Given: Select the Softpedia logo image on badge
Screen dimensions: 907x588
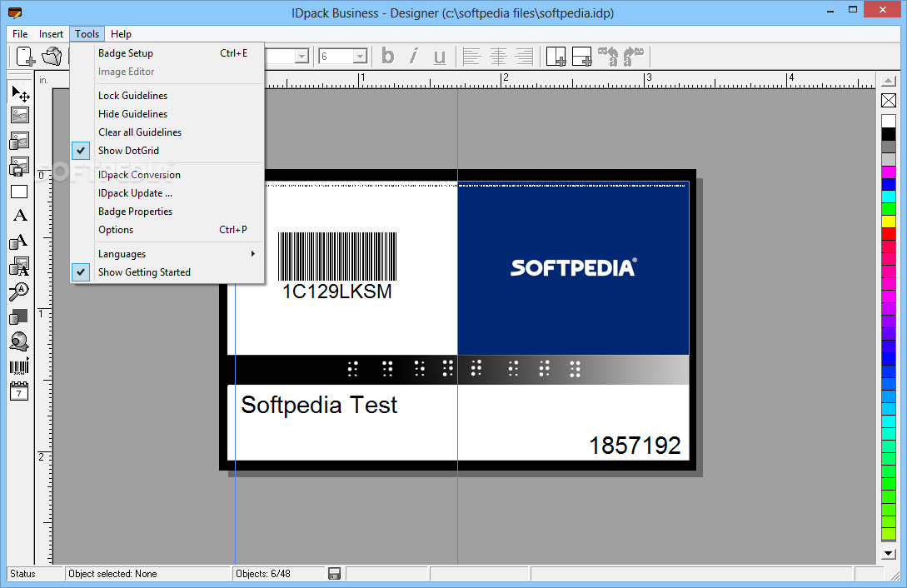Looking at the screenshot, I should 573,268.
